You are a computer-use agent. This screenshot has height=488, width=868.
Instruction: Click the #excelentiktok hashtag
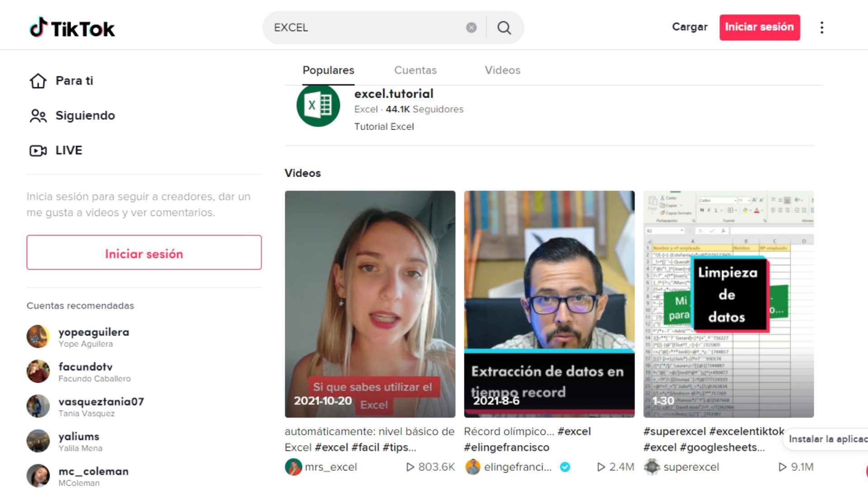pyautogui.click(x=747, y=432)
